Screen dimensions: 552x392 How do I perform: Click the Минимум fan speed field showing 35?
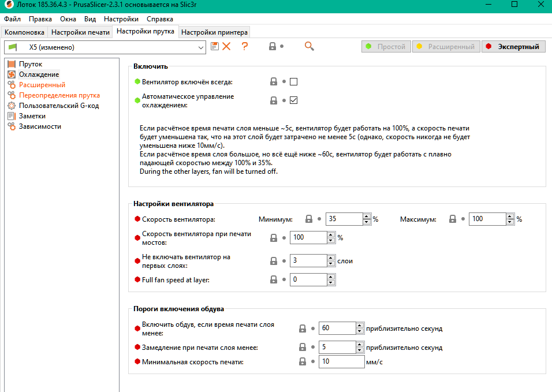click(x=344, y=219)
